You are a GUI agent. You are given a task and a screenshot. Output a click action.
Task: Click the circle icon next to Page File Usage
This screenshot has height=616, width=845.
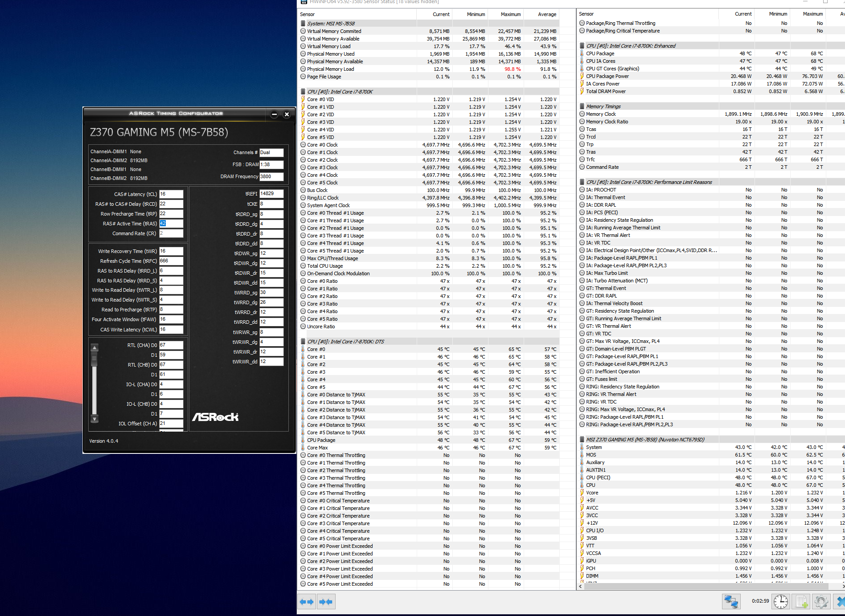coord(303,77)
